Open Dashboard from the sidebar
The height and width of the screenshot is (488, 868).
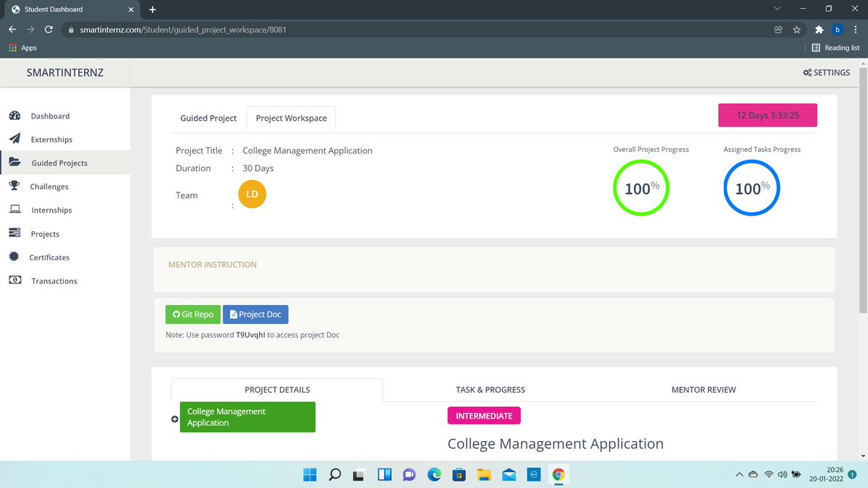point(50,116)
